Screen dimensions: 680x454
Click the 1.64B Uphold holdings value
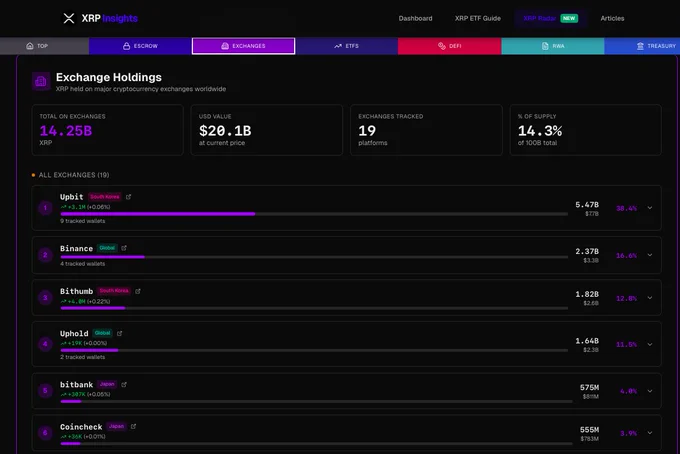pos(587,341)
